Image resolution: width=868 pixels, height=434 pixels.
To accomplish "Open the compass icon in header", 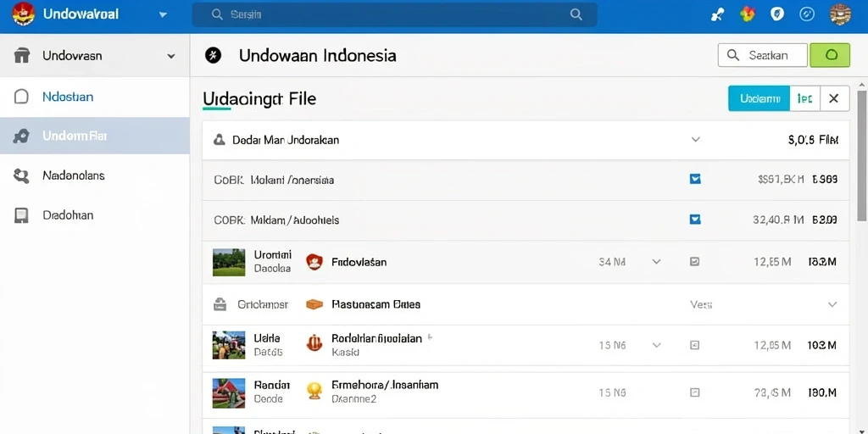I will (807, 14).
